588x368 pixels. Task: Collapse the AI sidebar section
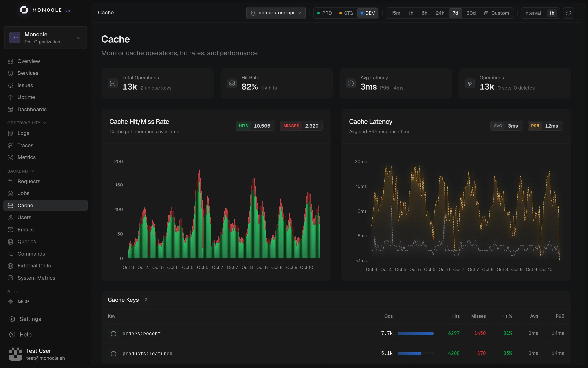(12, 291)
